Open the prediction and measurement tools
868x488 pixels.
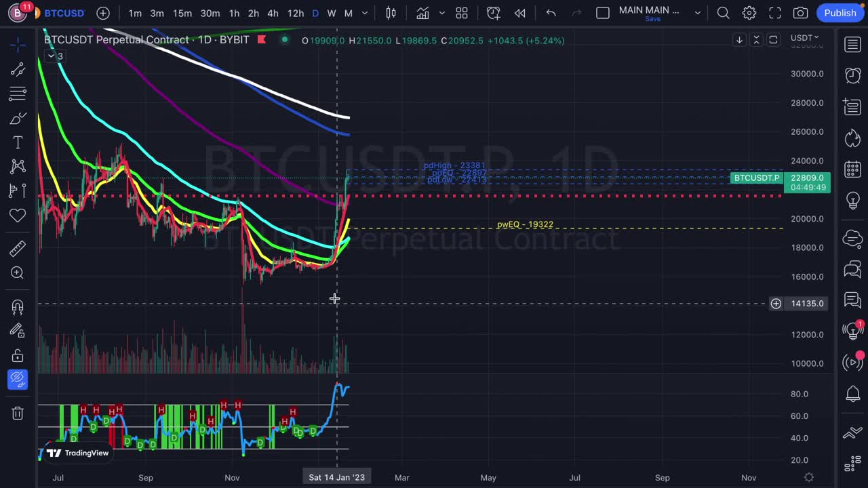pos(18,190)
